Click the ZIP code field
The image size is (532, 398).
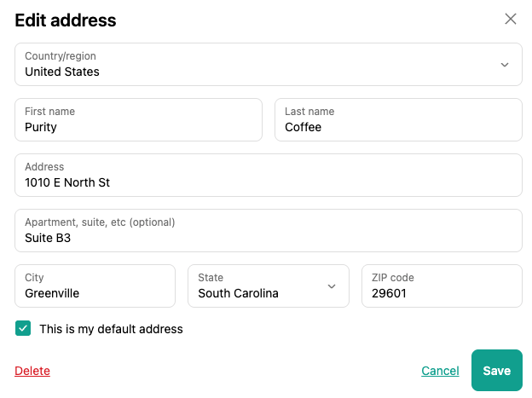(x=442, y=286)
